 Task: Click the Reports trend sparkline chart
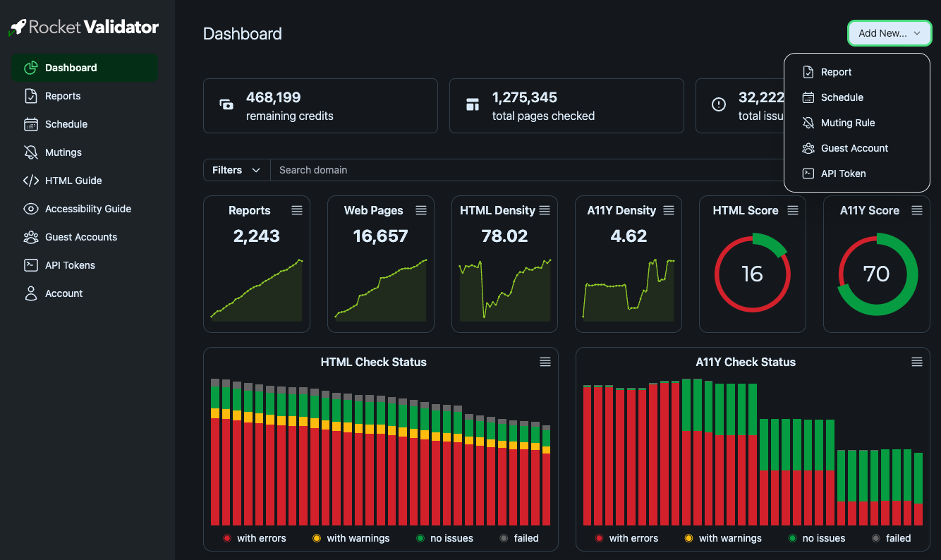257,290
